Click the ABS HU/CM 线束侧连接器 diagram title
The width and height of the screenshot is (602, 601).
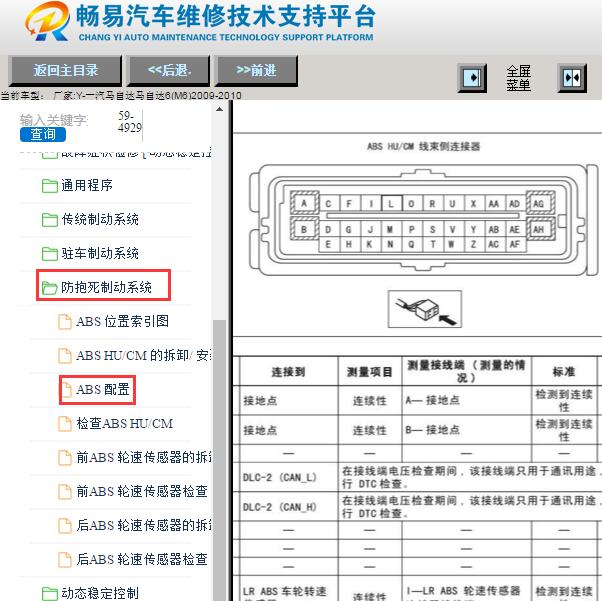[x=423, y=146]
